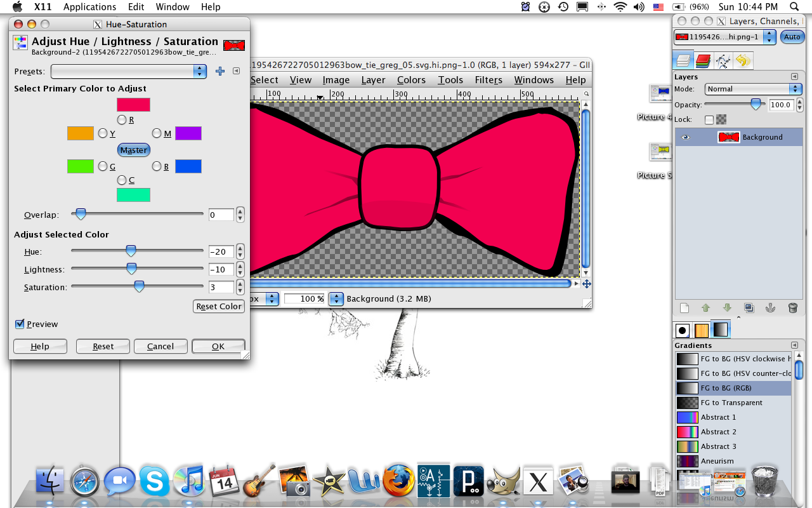The width and height of the screenshot is (812, 508).
Task: Select the Y (yellow) primary color radio
Action: point(103,133)
